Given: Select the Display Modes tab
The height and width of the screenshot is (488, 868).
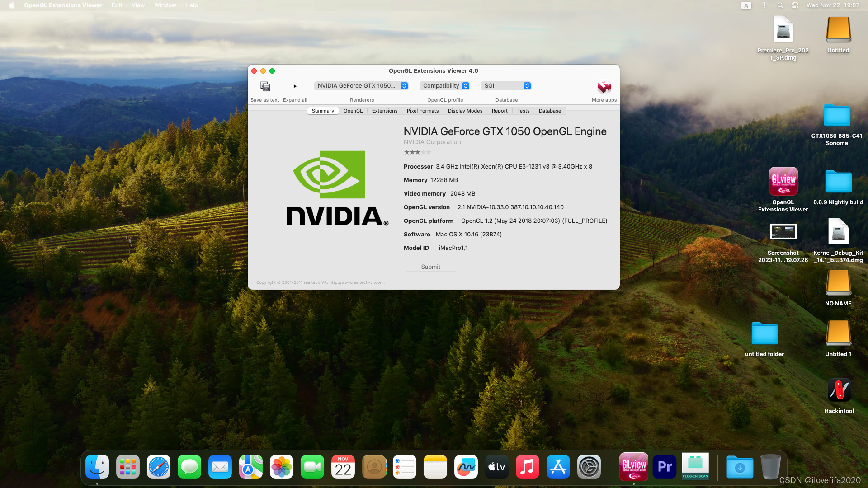Looking at the screenshot, I should click(x=465, y=111).
